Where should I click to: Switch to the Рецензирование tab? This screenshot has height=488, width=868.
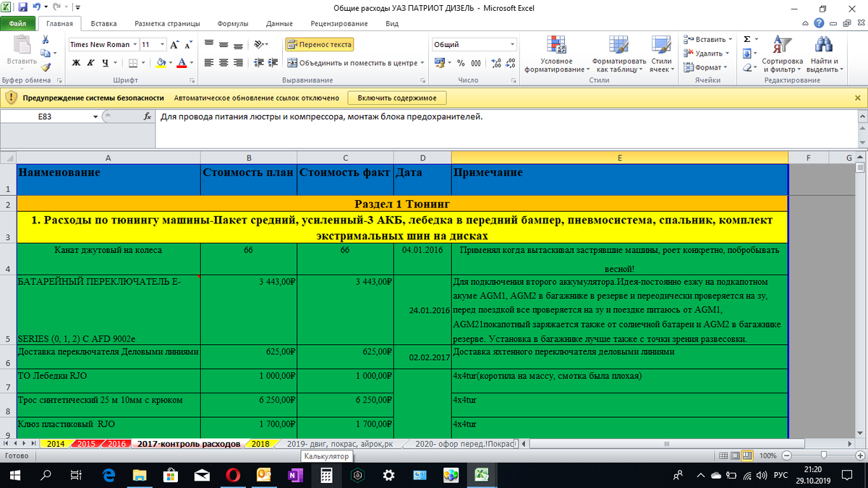[339, 24]
